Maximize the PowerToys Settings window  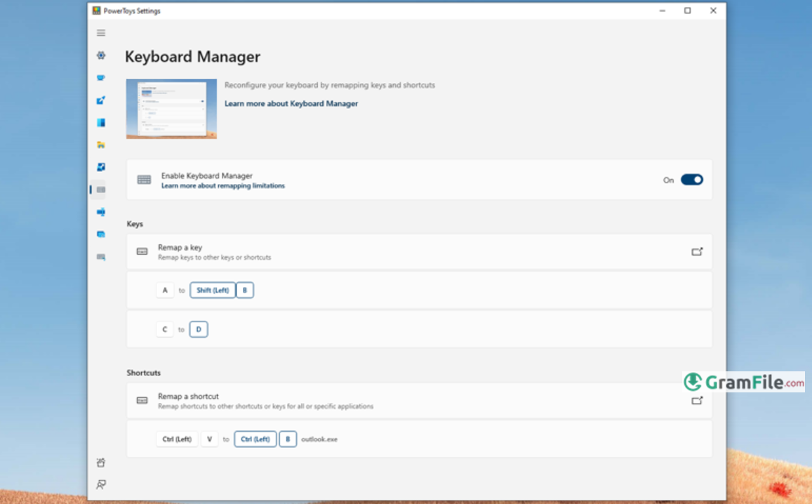(x=687, y=11)
